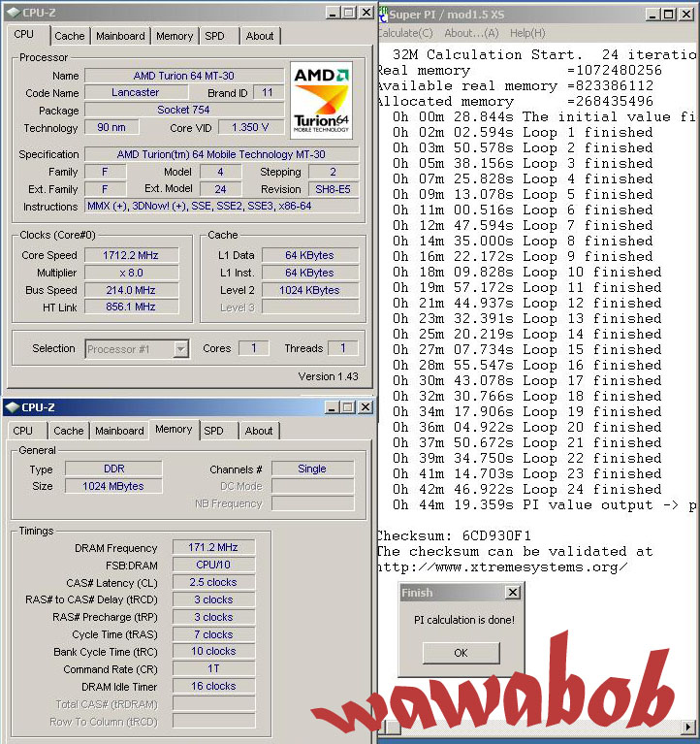Viewport: 700px width, 744px height.
Task: Click the Code Name value Lancaster
Action: pos(136,92)
